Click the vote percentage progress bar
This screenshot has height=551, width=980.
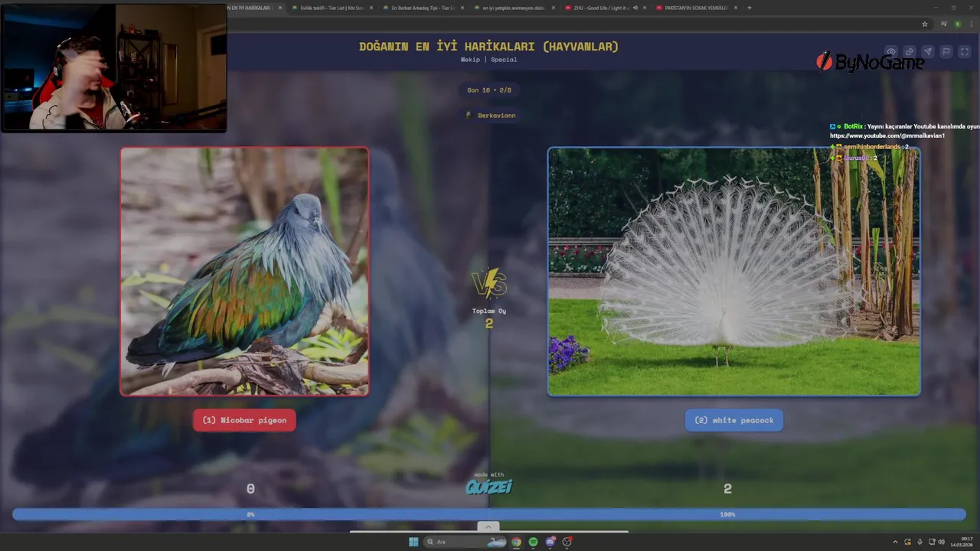coord(489,514)
